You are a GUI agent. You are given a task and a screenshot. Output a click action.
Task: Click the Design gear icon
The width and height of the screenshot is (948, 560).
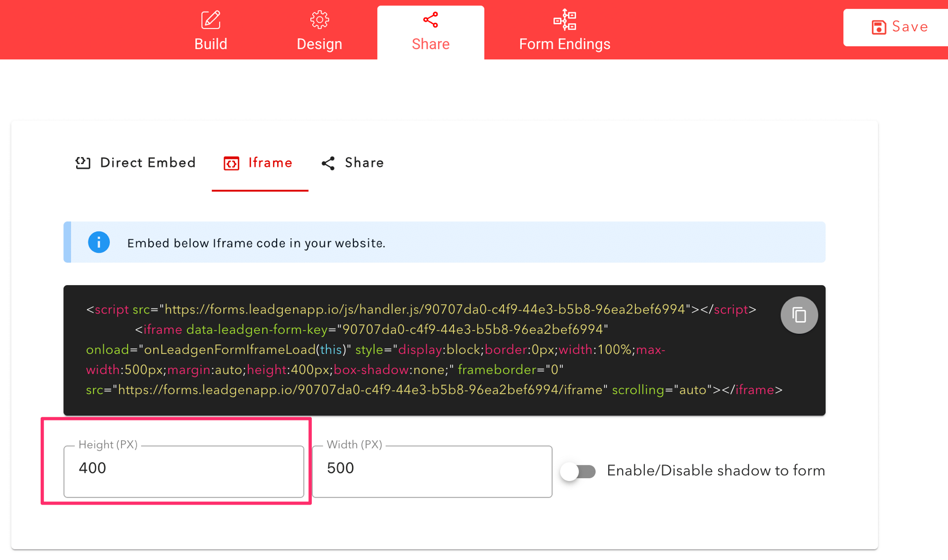(x=319, y=20)
